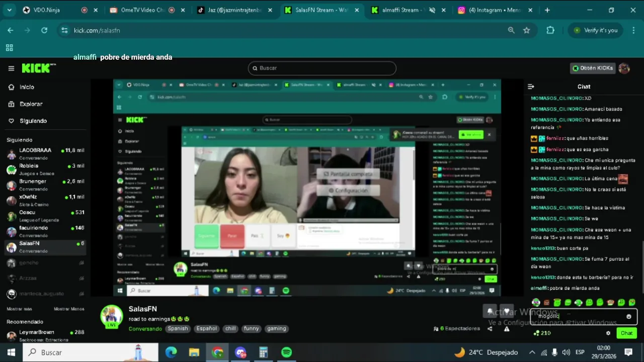Open chat settings gear icon
This screenshot has width=644, height=362.
pos(608,333)
